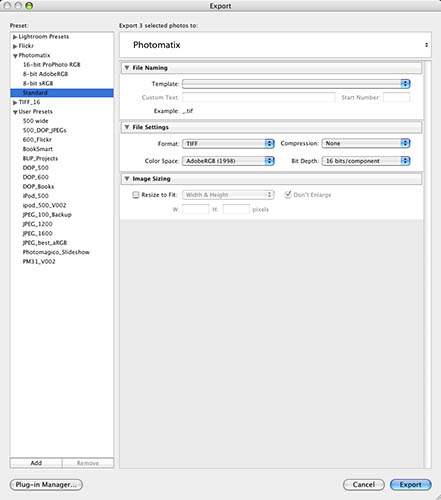Image resolution: width=441 pixels, height=500 pixels.
Task: Toggle the Don't Enlarge checkbox
Action: click(288, 194)
